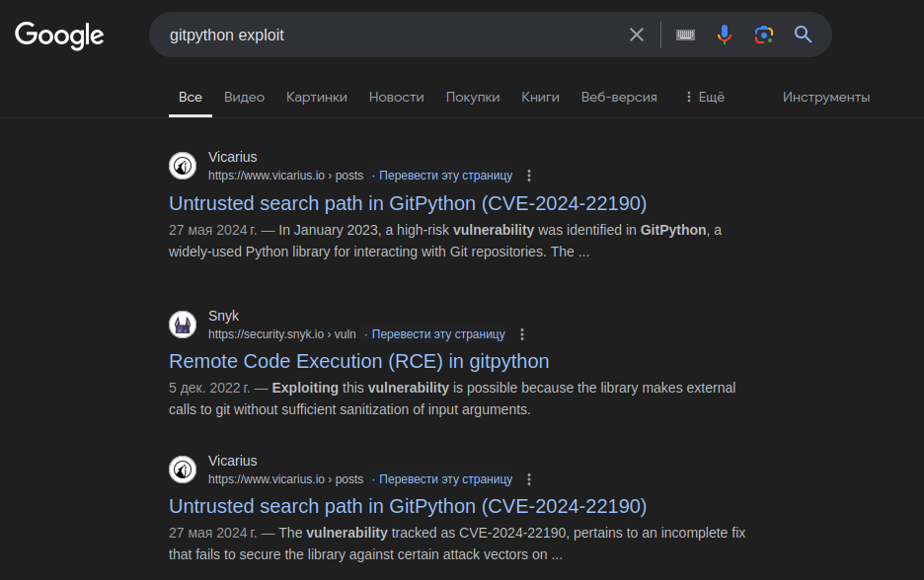Translate the last Vicarius result page
The width and height of the screenshot is (924, 580).
[x=445, y=479]
